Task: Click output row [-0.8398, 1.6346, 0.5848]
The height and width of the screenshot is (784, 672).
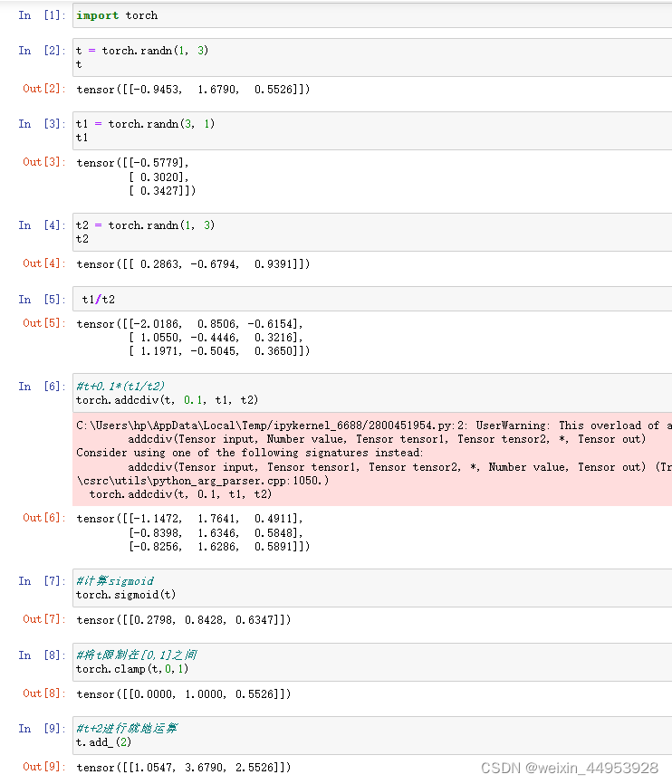Action: 216,533
